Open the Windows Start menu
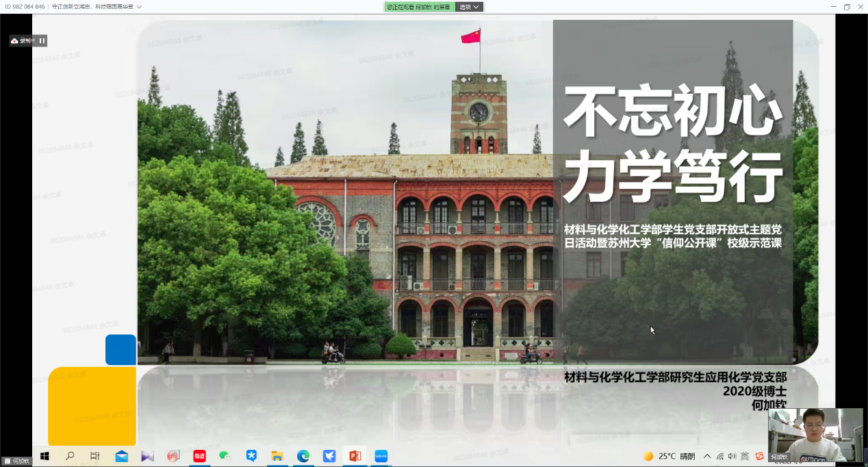The width and height of the screenshot is (868, 467). point(45,456)
